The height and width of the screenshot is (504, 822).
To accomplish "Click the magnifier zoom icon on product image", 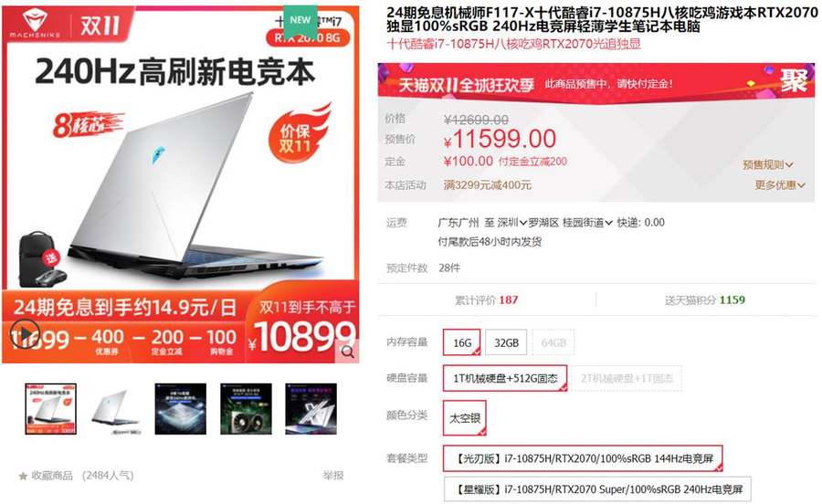I will click(348, 352).
